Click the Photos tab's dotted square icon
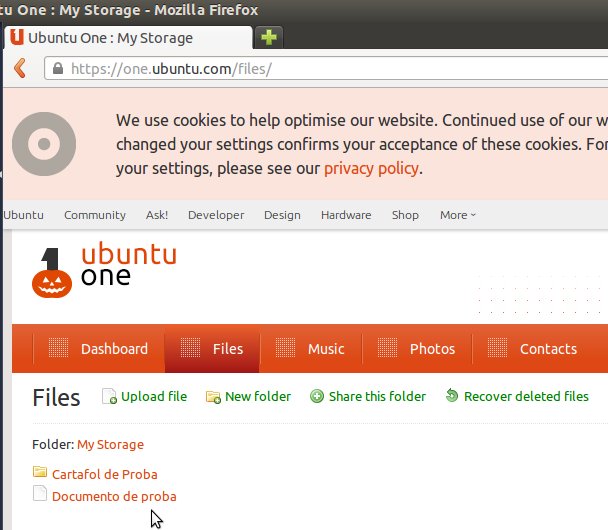The width and height of the screenshot is (608, 530). coord(387,347)
